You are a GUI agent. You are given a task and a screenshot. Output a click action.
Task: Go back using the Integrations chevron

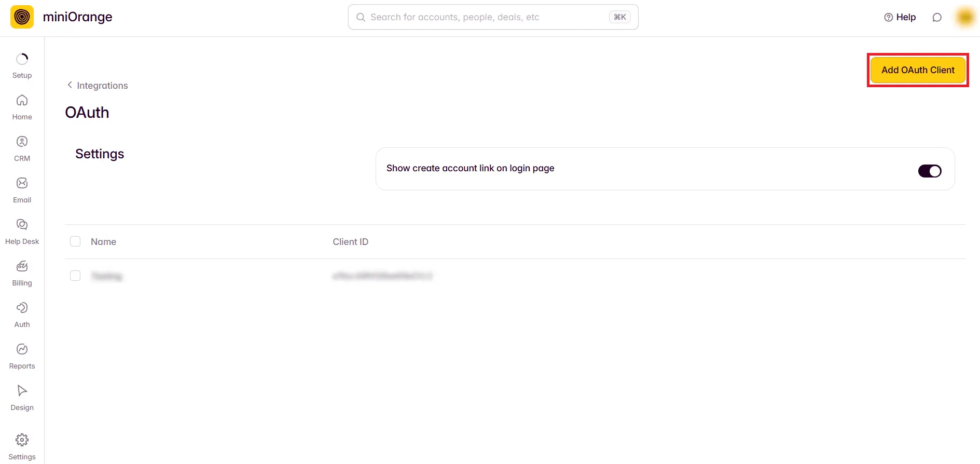click(70, 85)
